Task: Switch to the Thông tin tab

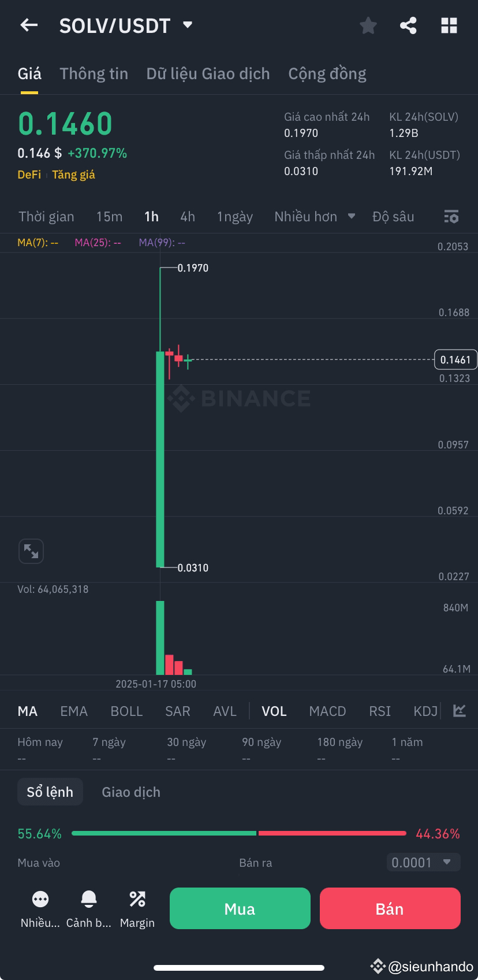Action: click(94, 73)
